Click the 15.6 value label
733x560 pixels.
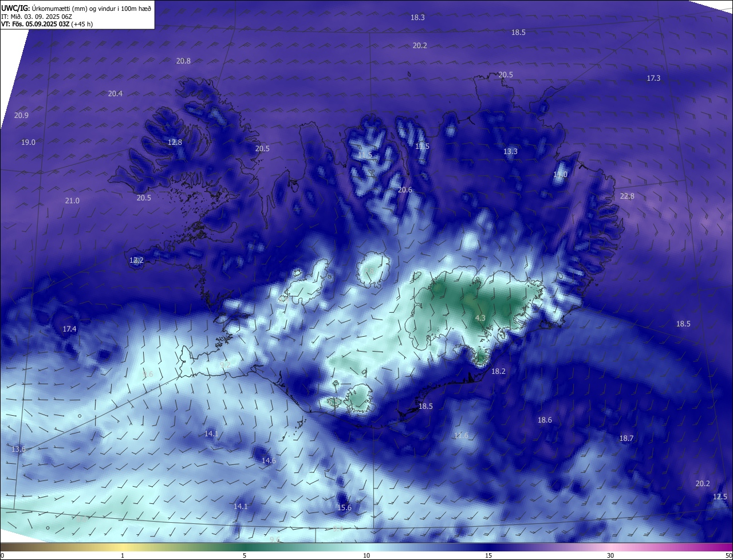[x=344, y=508]
